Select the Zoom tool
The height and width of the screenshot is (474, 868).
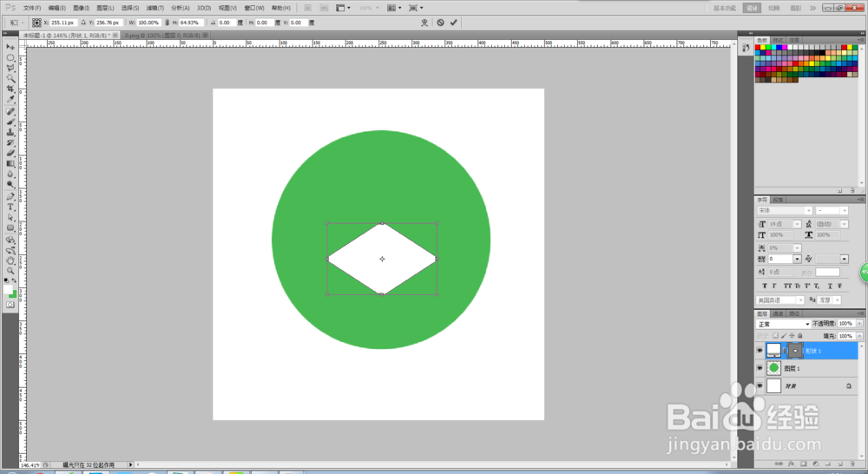[x=10, y=272]
